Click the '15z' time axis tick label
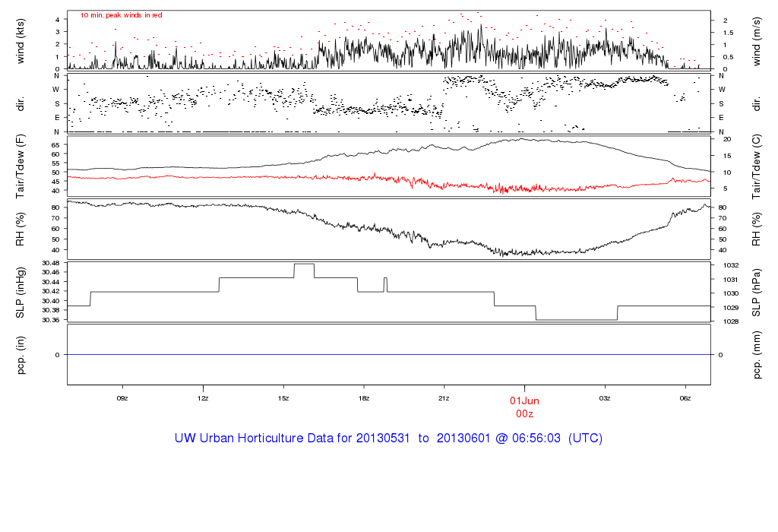 coord(283,398)
